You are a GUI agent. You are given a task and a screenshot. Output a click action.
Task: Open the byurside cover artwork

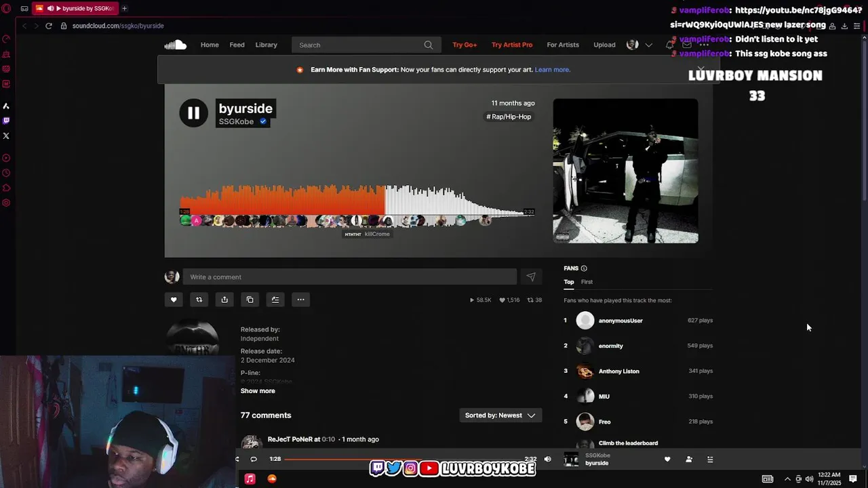coord(625,171)
